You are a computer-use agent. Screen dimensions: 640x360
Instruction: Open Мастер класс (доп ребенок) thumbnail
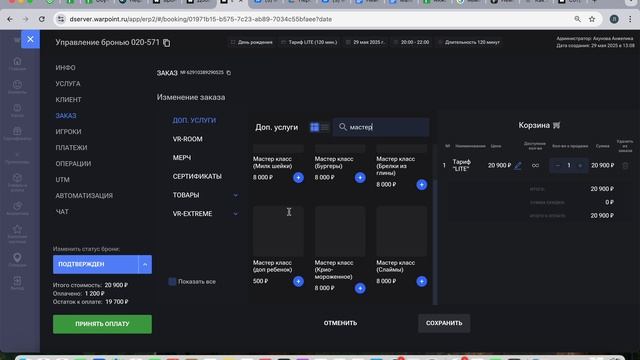click(278, 231)
